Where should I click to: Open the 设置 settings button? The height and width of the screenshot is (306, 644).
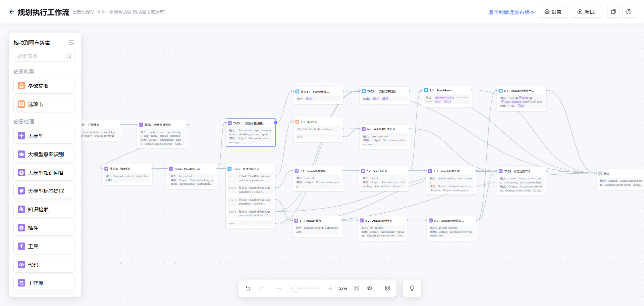[553, 12]
